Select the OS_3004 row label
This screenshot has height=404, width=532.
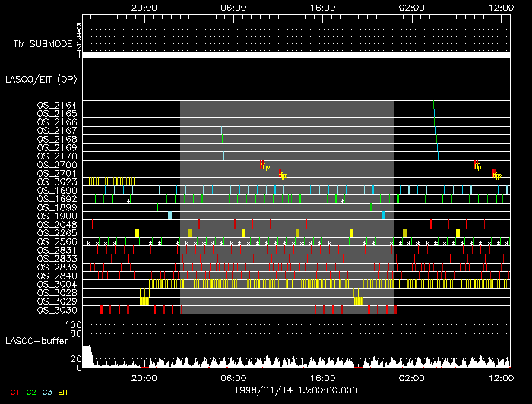pyautogui.click(x=57, y=284)
